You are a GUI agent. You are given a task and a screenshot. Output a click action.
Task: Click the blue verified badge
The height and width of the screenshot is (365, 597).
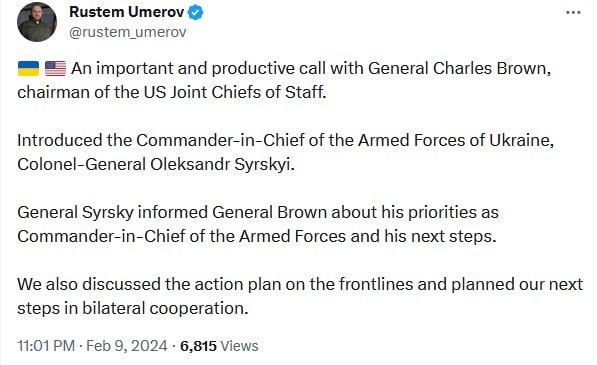coord(196,13)
